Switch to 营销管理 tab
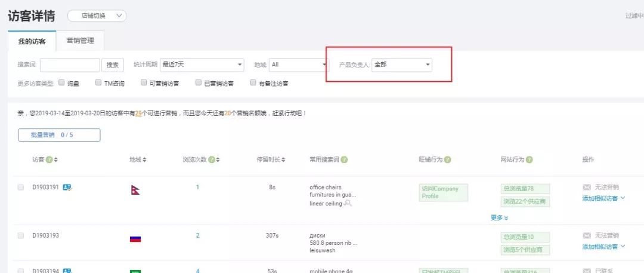 (x=80, y=41)
